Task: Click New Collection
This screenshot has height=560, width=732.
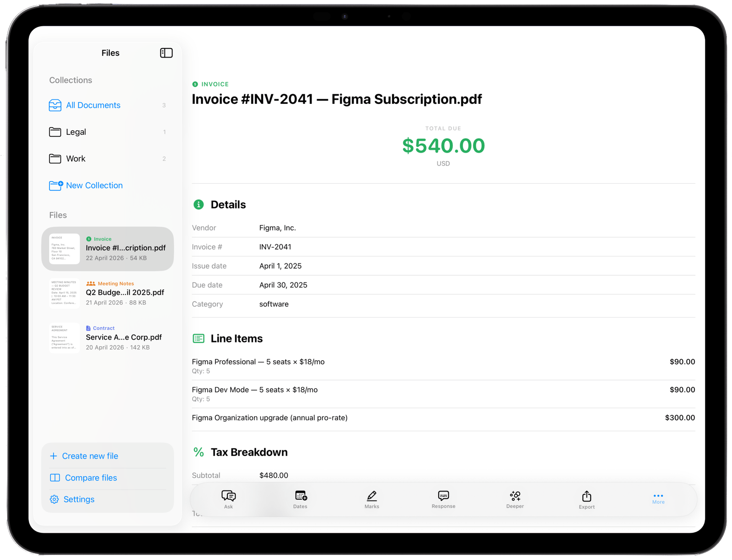Action: 86,186
